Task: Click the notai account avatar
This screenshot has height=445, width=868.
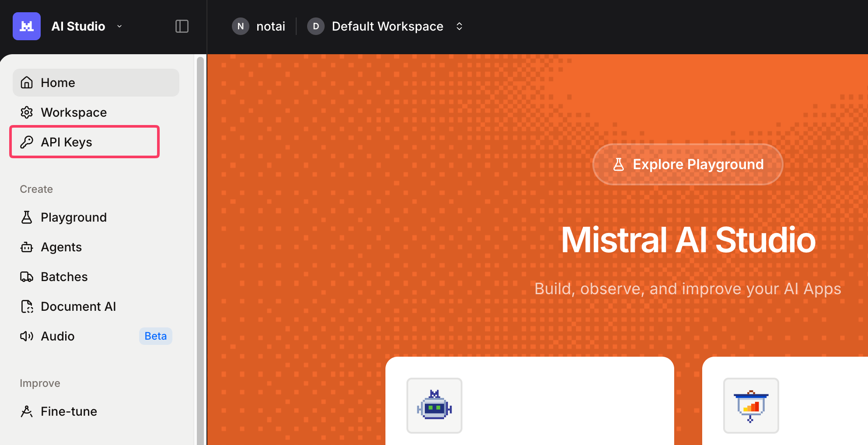Action: [x=240, y=26]
